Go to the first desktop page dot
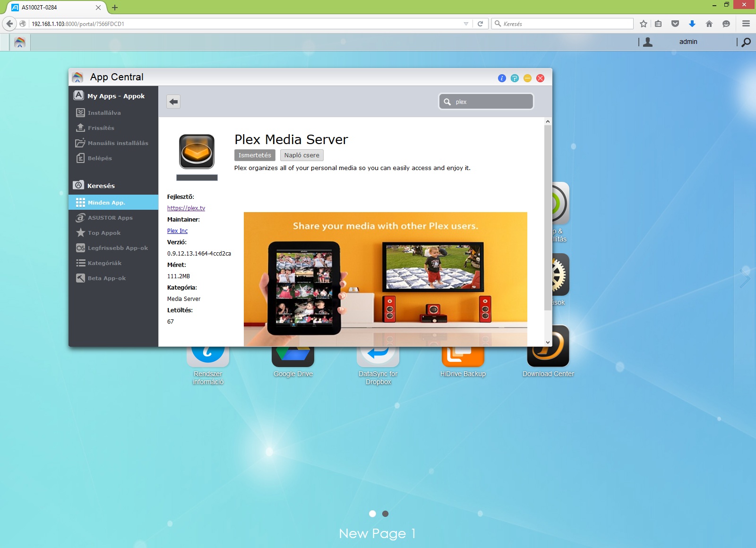756x548 pixels. pyautogui.click(x=372, y=514)
